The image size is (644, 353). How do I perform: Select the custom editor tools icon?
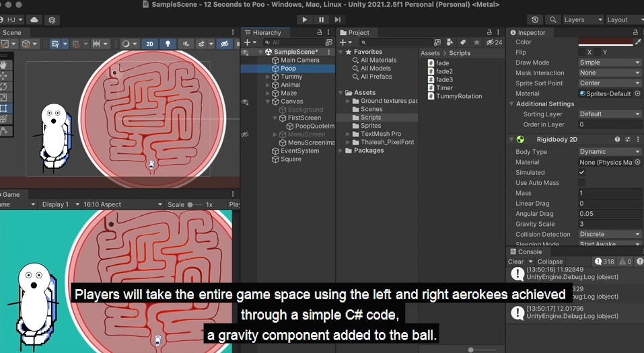[x=3, y=131]
